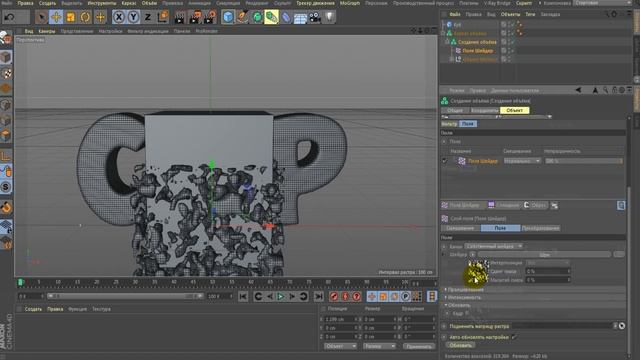The image size is (640, 360).
Task: Switch to the Объект attribute tab
Action: (514, 110)
